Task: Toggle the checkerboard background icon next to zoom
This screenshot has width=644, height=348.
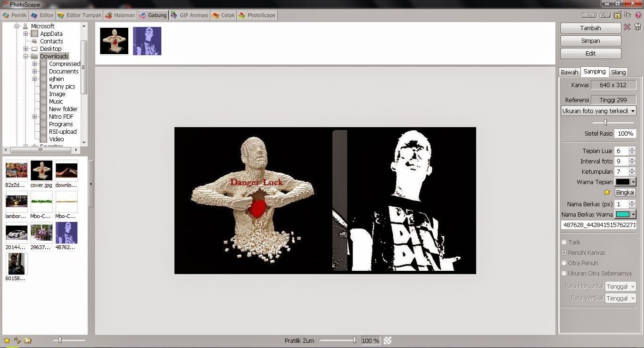Action: click(388, 340)
